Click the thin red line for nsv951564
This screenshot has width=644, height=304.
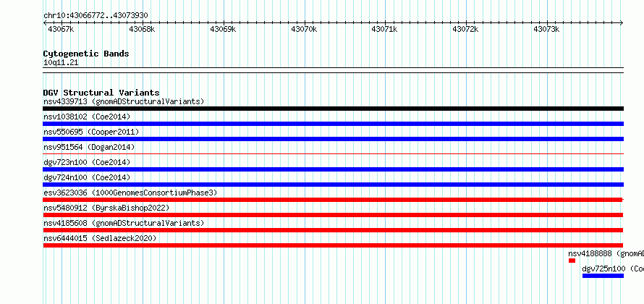pos(333,153)
